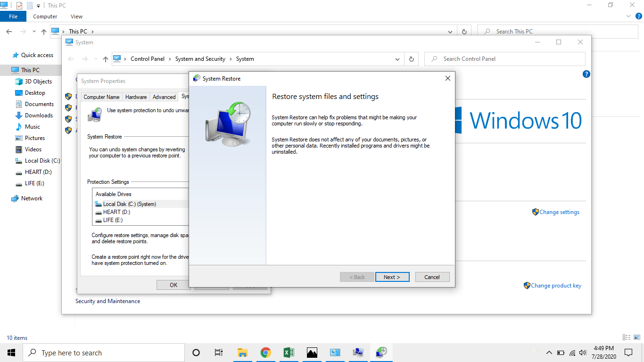This screenshot has height=362, width=644.
Task: Click Up arrow in File Explorer
Action: pyautogui.click(x=44, y=32)
